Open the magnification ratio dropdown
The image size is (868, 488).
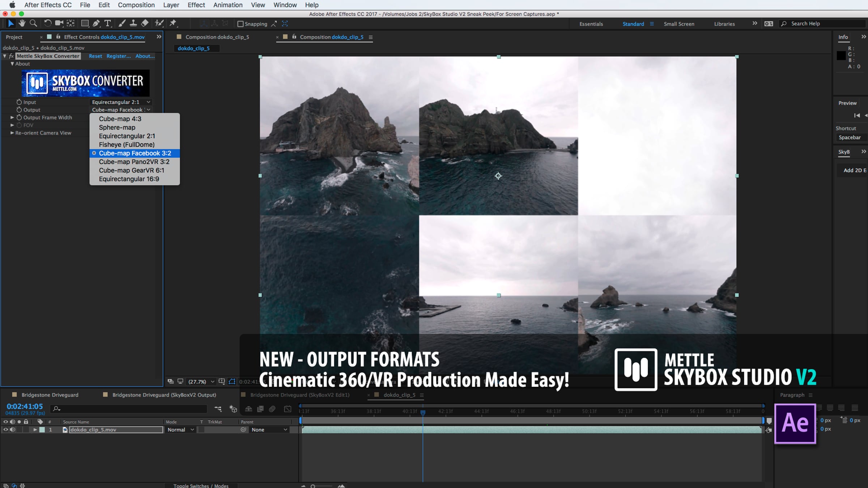click(x=201, y=381)
